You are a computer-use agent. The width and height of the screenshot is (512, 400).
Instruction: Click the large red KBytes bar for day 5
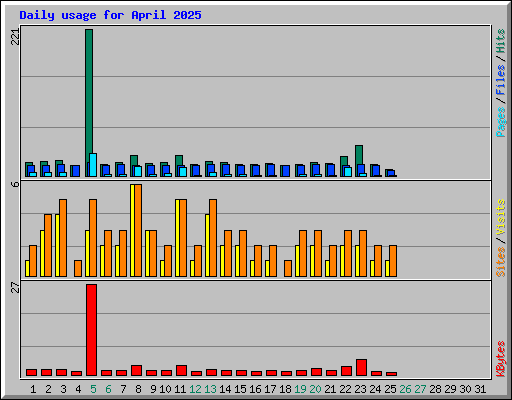click(92, 330)
